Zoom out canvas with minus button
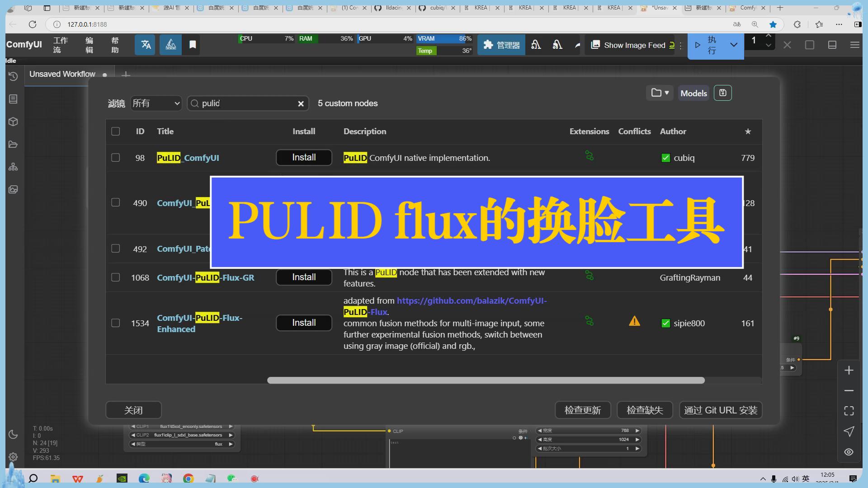The image size is (868, 488). tap(849, 390)
